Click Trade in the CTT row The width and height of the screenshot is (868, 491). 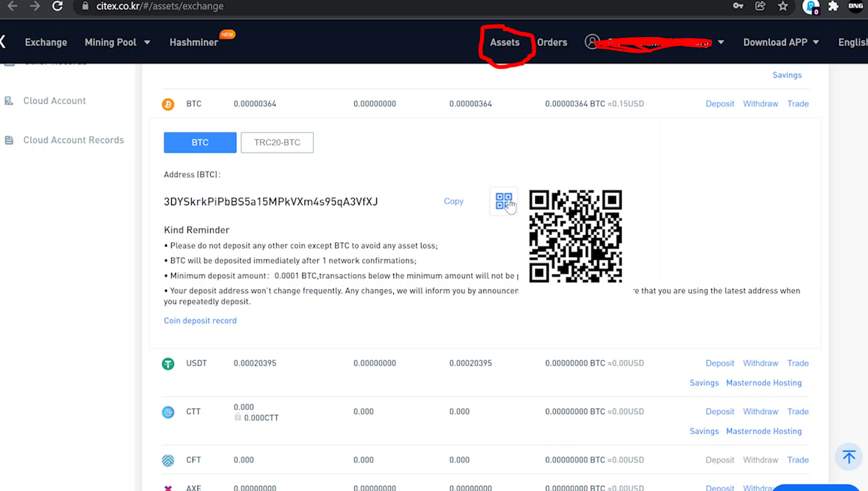(x=798, y=412)
